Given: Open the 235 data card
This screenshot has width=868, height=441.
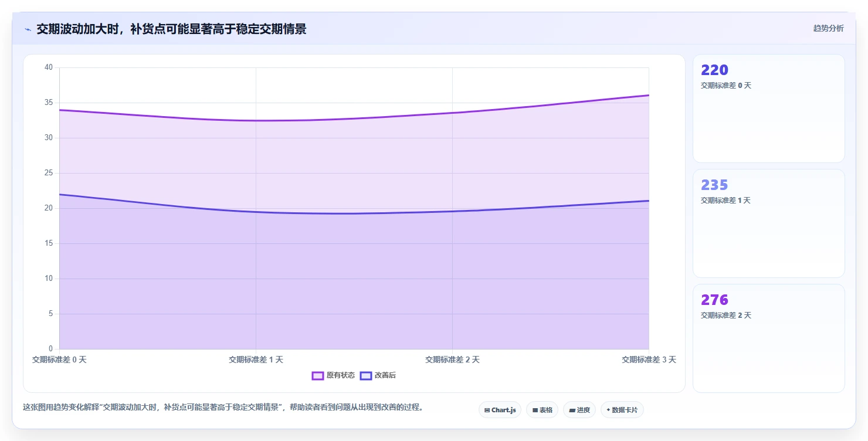Looking at the screenshot, I should pos(768,223).
